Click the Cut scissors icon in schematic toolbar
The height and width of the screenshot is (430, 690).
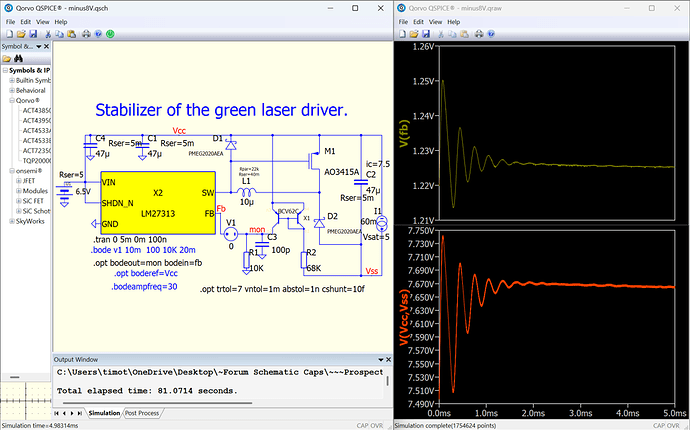coord(48,34)
